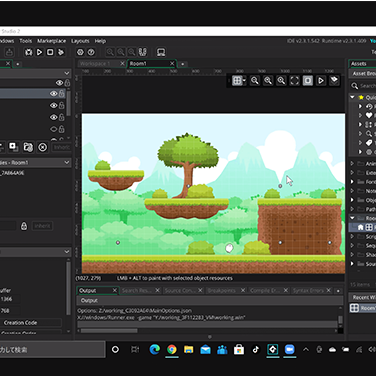Expand the Sounds folder in asset browser

[352, 263]
